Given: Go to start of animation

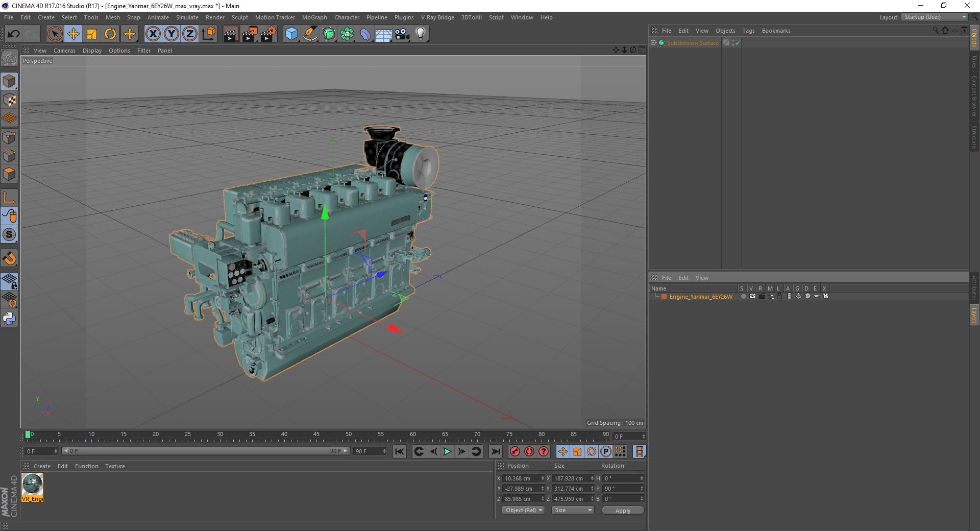Looking at the screenshot, I should pos(400,451).
